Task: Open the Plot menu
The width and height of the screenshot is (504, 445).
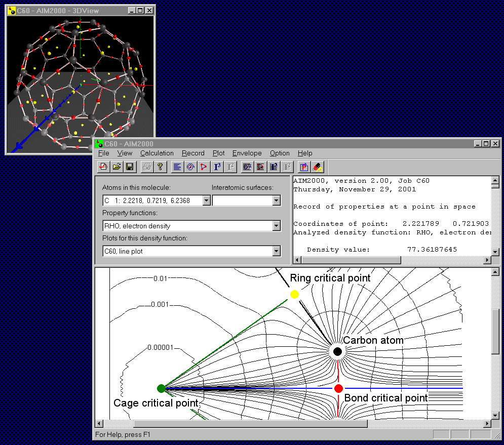Action: (x=219, y=153)
